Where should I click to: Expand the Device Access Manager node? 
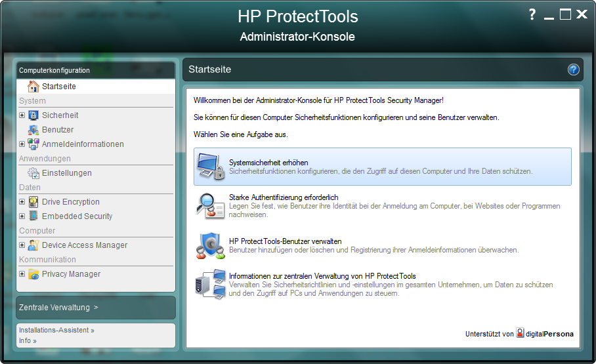point(22,245)
